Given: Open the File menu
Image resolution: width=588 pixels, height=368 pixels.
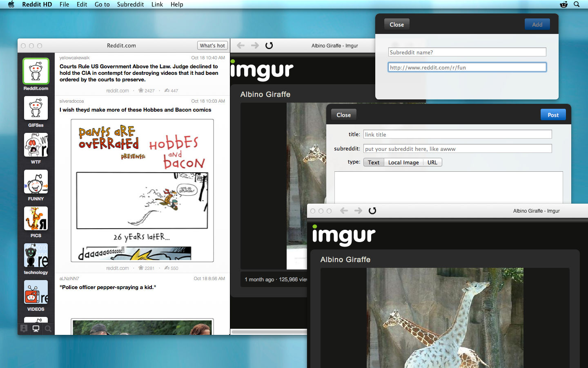Looking at the screenshot, I should [65, 4].
